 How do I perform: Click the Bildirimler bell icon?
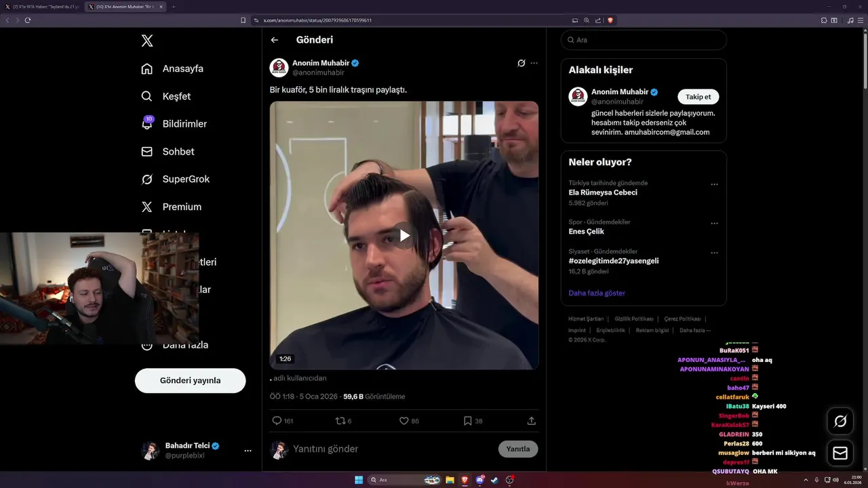click(146, 124)
